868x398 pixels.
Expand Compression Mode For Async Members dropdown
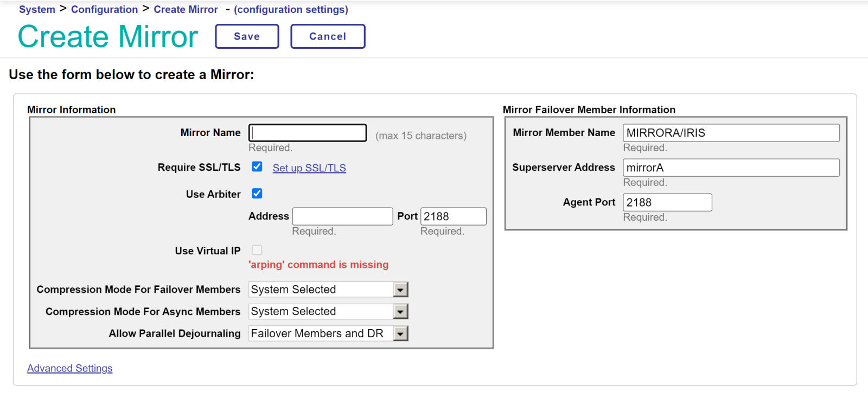click(328, 311)
